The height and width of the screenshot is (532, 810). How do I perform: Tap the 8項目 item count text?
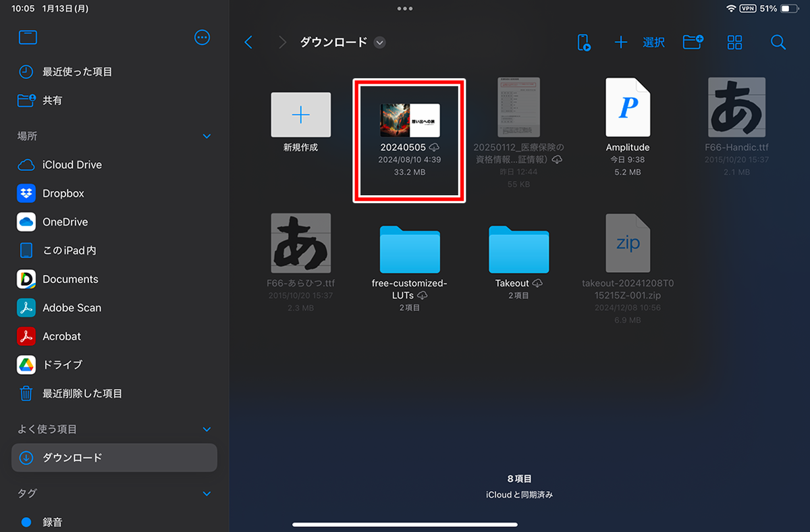(x=519, y=479)
